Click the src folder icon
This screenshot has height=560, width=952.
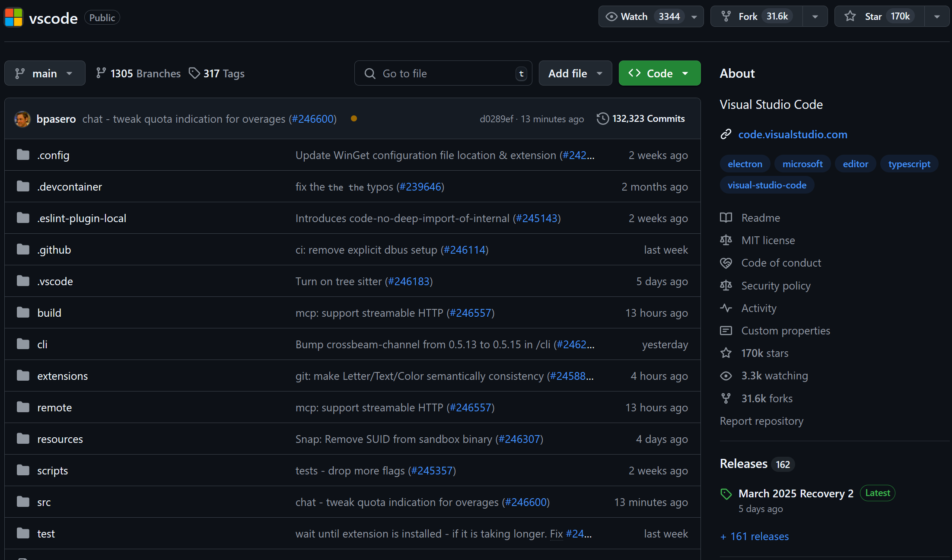tap(23, 502)
